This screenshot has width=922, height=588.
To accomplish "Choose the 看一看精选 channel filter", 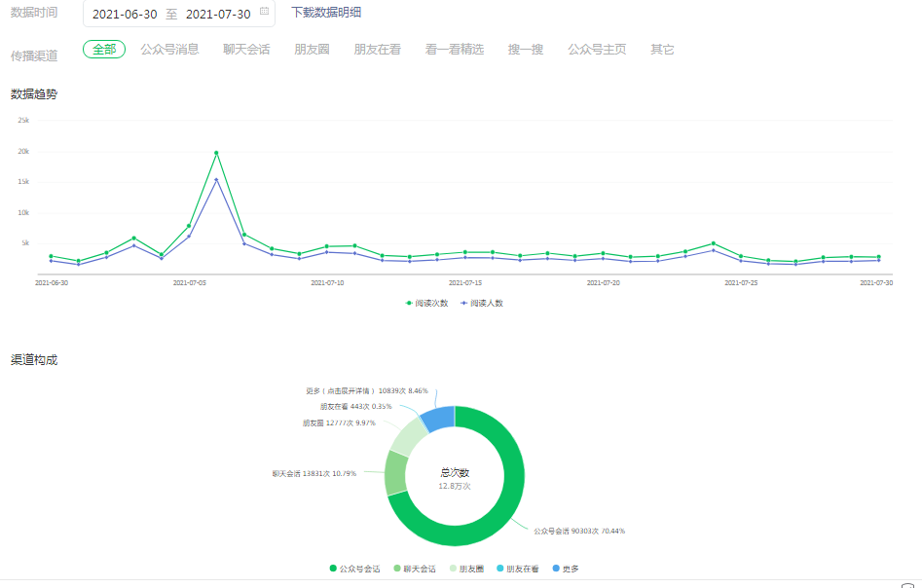I will 454,50.
